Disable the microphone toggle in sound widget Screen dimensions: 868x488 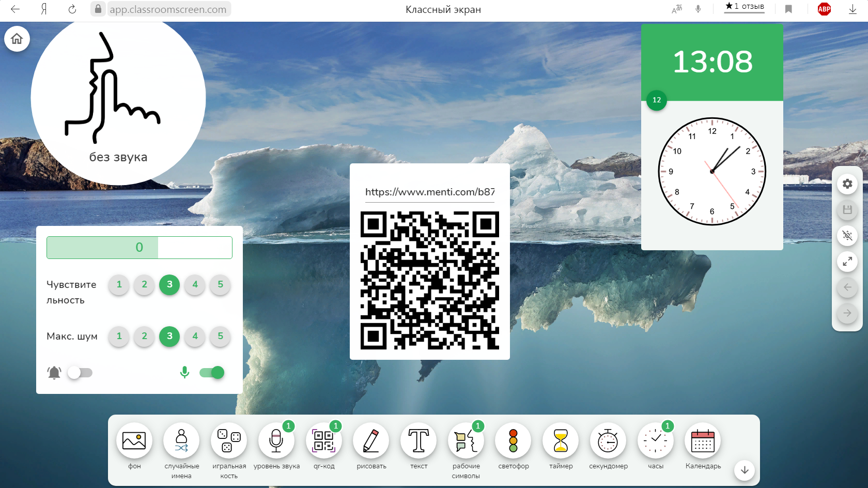point(211,372)
